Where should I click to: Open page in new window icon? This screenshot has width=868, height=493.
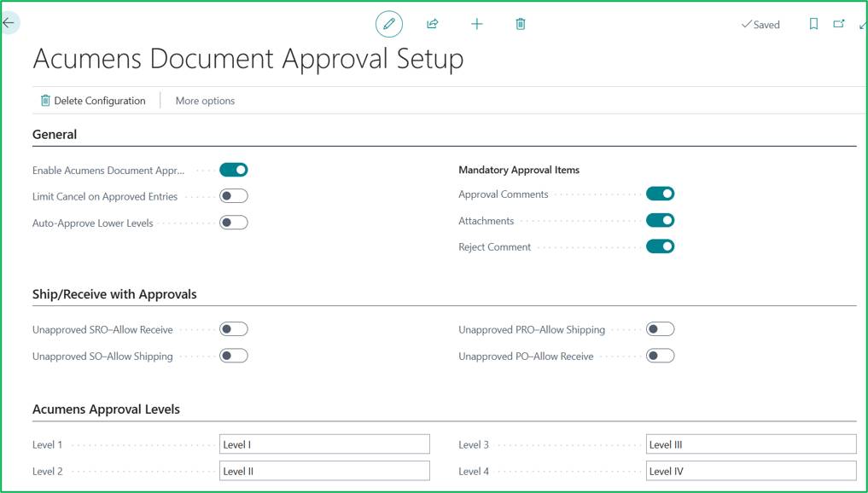[x=839, y=24]
